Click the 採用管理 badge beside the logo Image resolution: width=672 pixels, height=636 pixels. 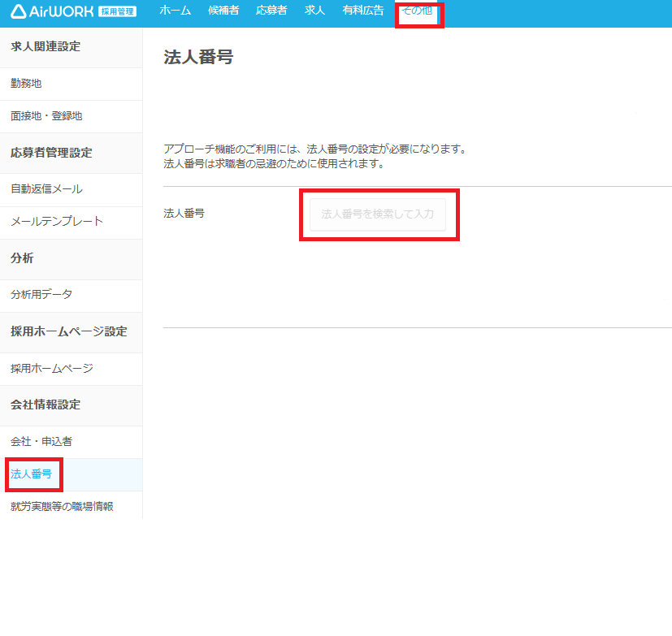point(117,12)
